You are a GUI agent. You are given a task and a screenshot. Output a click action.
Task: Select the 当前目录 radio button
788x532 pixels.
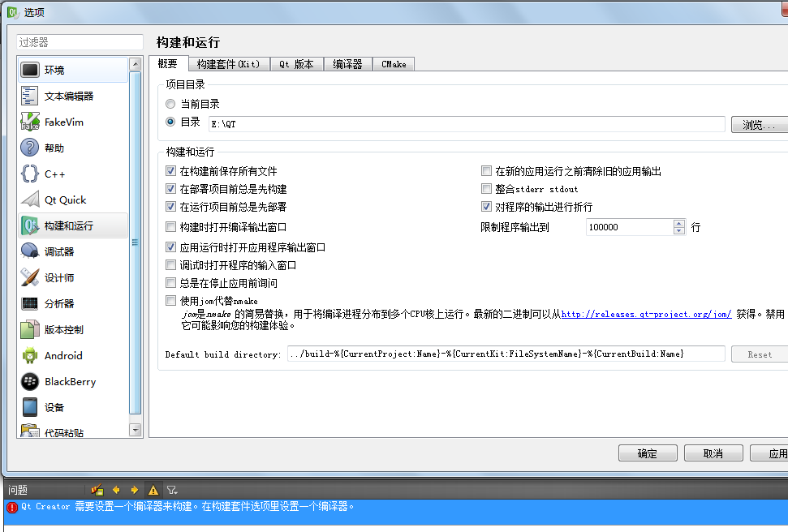point(170,104)
